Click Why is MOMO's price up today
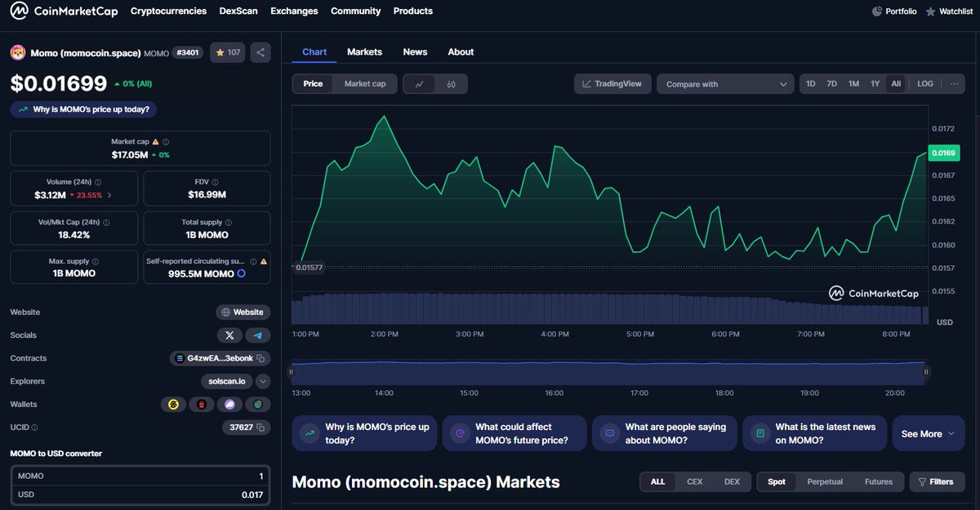Viewport: 980px width, 510px height. (82, 109)
